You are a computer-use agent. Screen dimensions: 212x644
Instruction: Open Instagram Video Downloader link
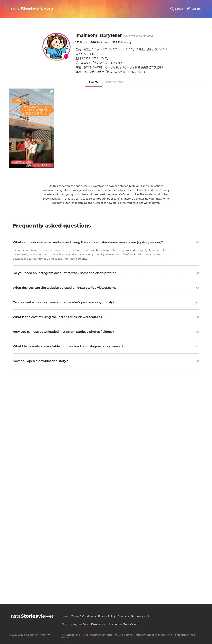pyautogui.click(x=88, y=624)
